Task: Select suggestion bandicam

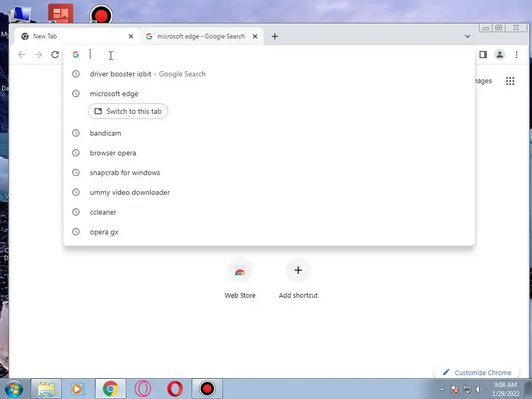Action: coord(269,133)
